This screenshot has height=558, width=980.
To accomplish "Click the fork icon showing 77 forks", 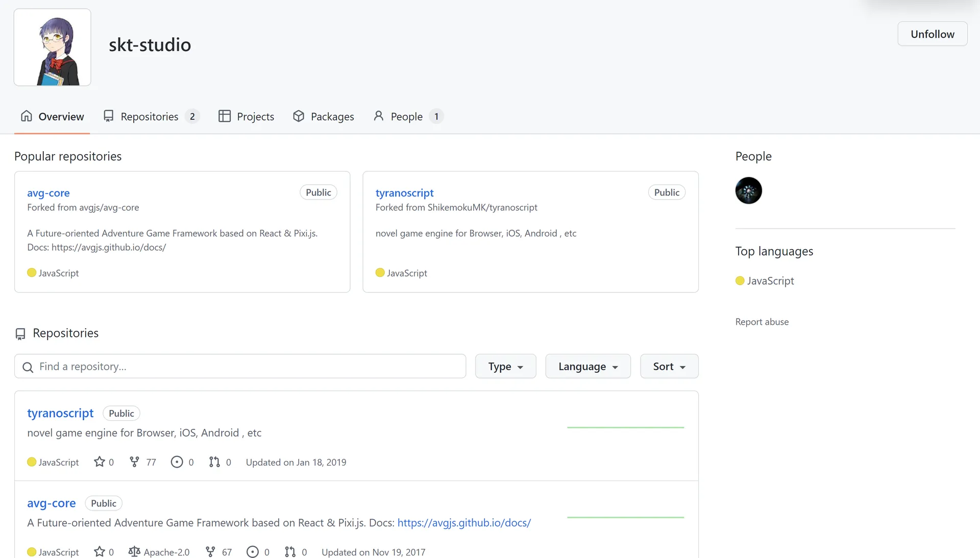I will click(x=134, y=462).
